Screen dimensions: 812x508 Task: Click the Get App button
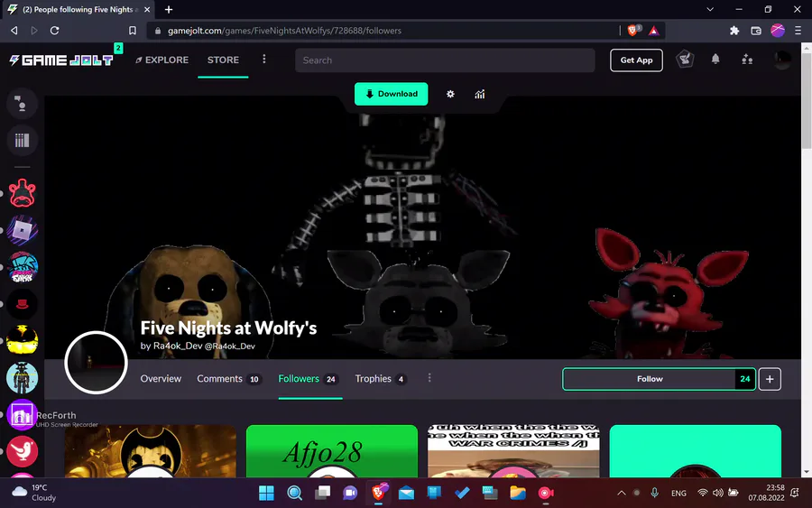click(x=636, y=60)
